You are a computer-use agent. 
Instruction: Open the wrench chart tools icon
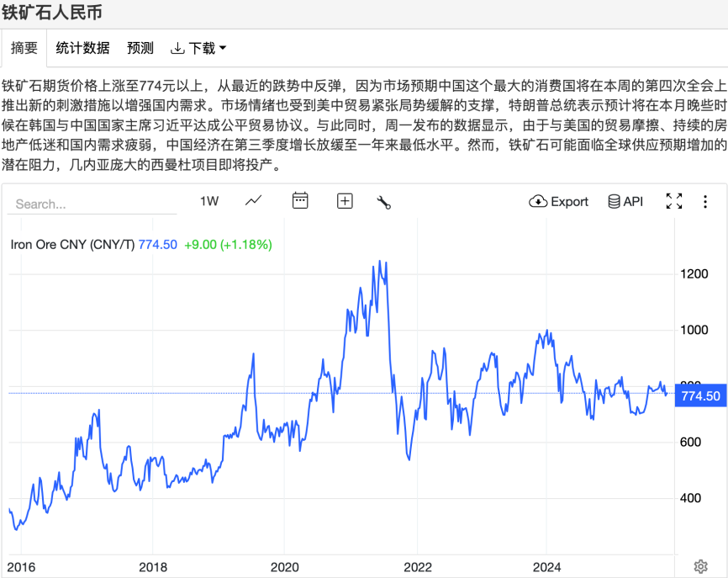point(384,202)
